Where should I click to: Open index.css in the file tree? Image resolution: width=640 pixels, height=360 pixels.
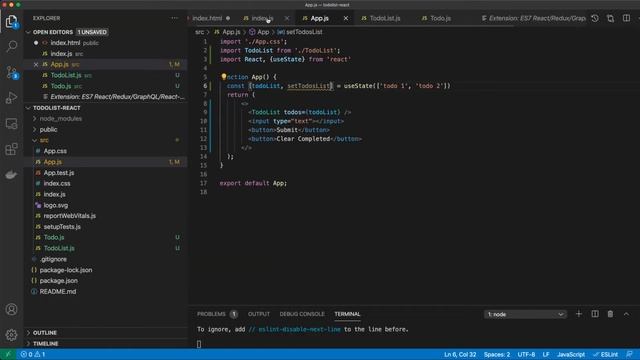(57, 184)
